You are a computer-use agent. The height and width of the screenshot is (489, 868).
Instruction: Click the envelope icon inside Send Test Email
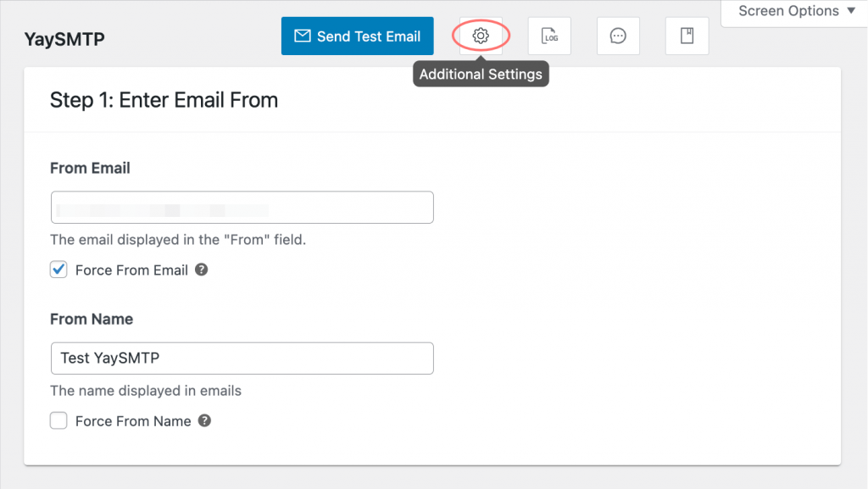[x=302, y=36]
